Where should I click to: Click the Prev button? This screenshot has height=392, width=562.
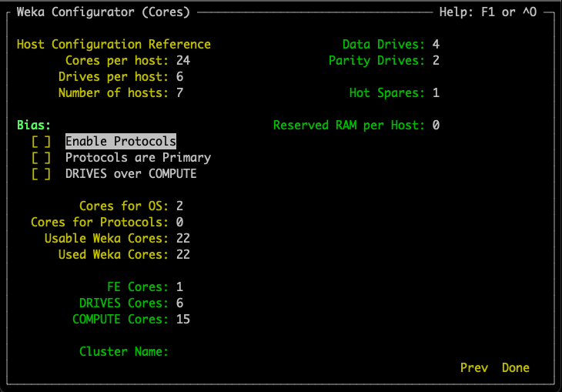pos(473,368)
